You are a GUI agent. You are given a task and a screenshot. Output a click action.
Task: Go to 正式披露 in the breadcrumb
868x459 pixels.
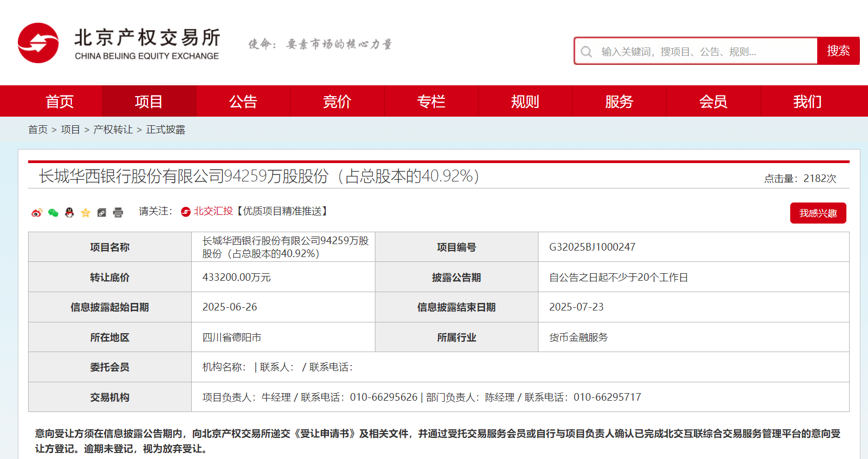click(165, 130)
